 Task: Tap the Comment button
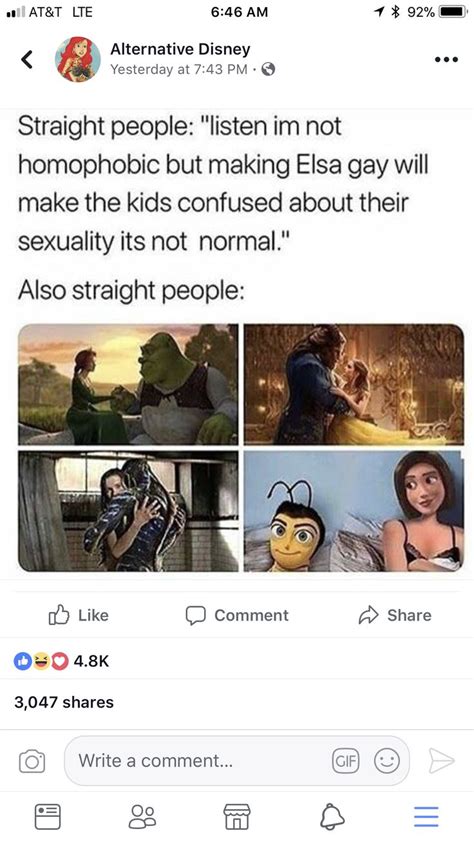click(x=237, y=615)
